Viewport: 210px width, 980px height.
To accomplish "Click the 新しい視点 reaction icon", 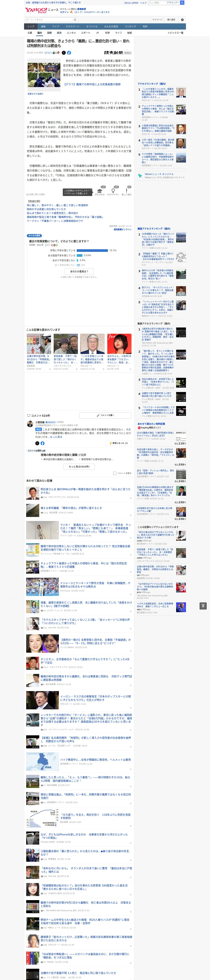I will coord(127,191).
